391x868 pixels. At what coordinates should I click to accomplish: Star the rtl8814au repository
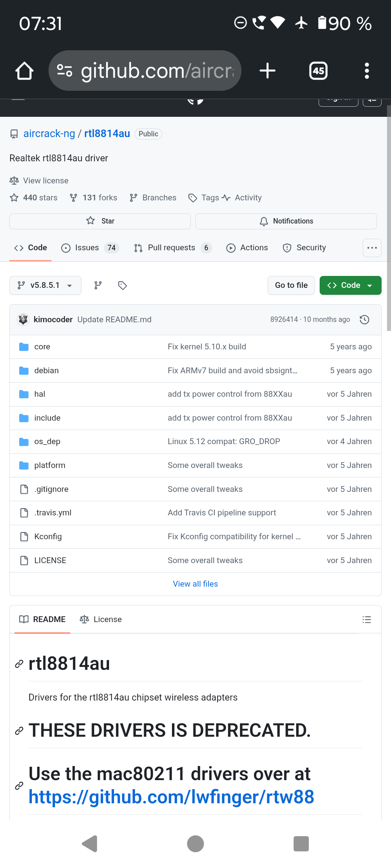click(100, 221)
